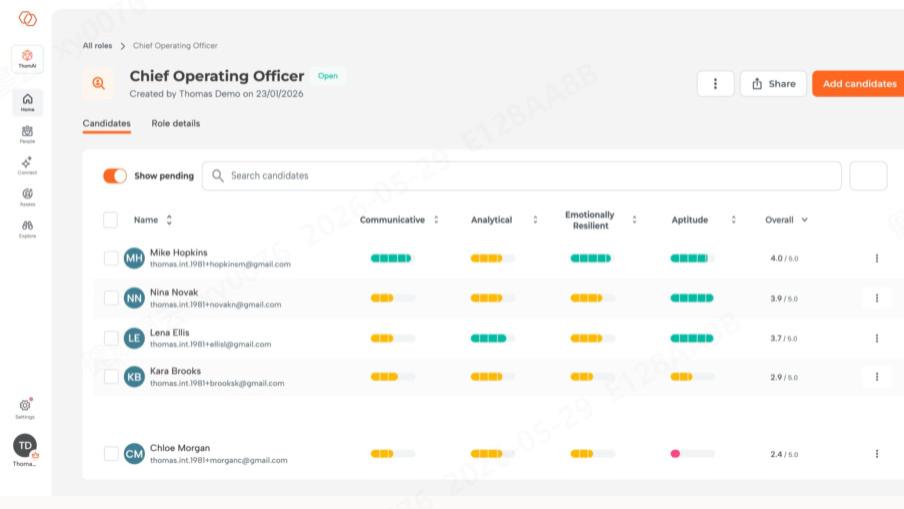Toggle the Show pending switch
Image resolution: width=904 pixels, height=509 pixels.
(115, 176)
